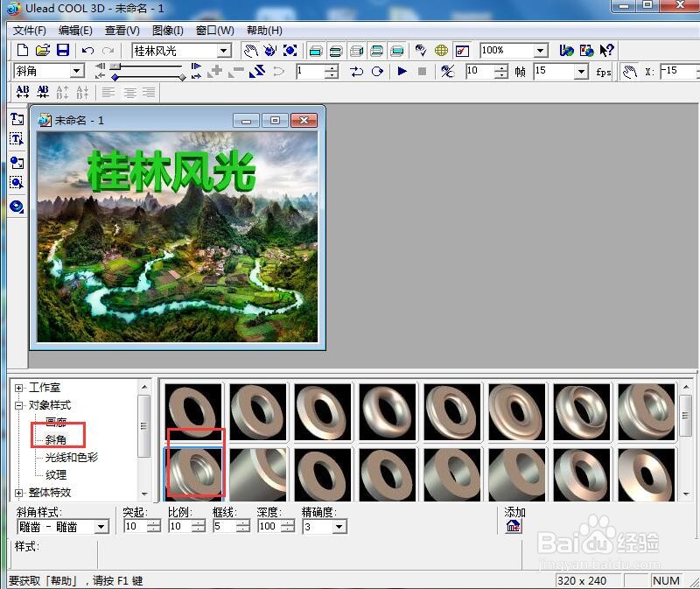Select 画廊 in the tree
The image size is (700, 589).
pyautogui.click(x=56, y=422)
